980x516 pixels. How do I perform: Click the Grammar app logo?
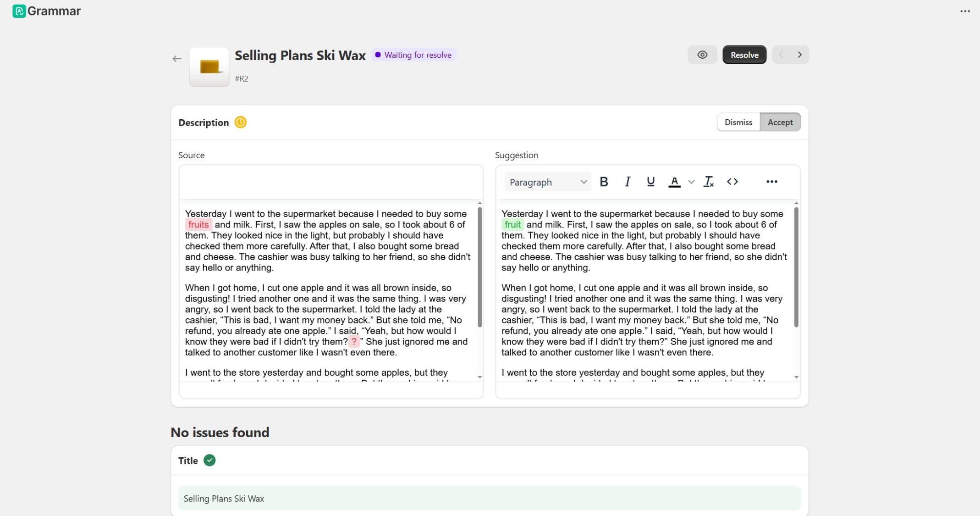[19, 11]
